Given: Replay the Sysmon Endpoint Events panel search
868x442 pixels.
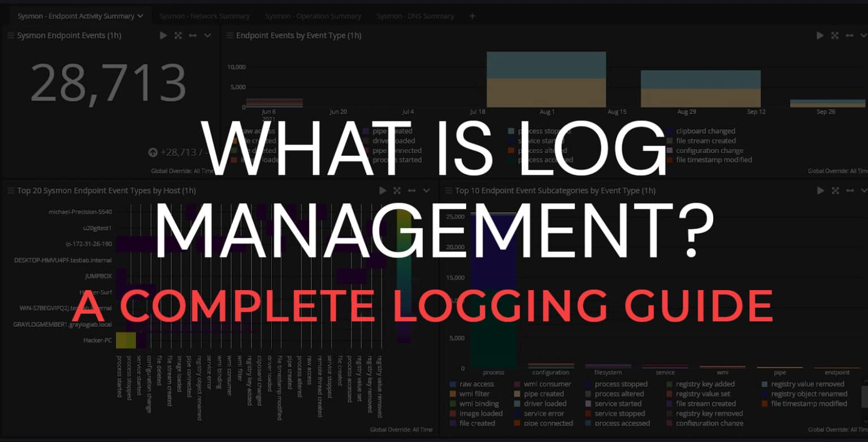Looking at the screenshot, I should coord(163,35).
